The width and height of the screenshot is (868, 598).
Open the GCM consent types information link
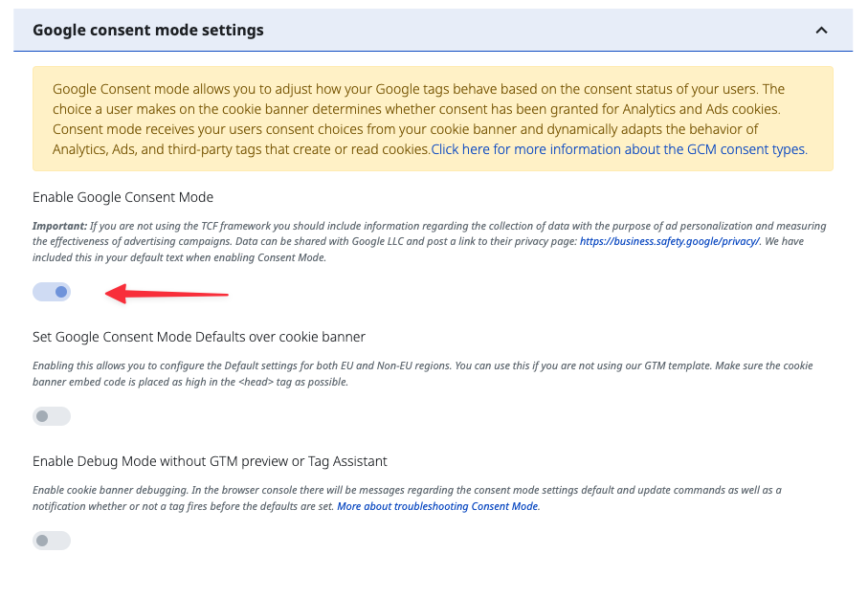(x=619, y=149)
